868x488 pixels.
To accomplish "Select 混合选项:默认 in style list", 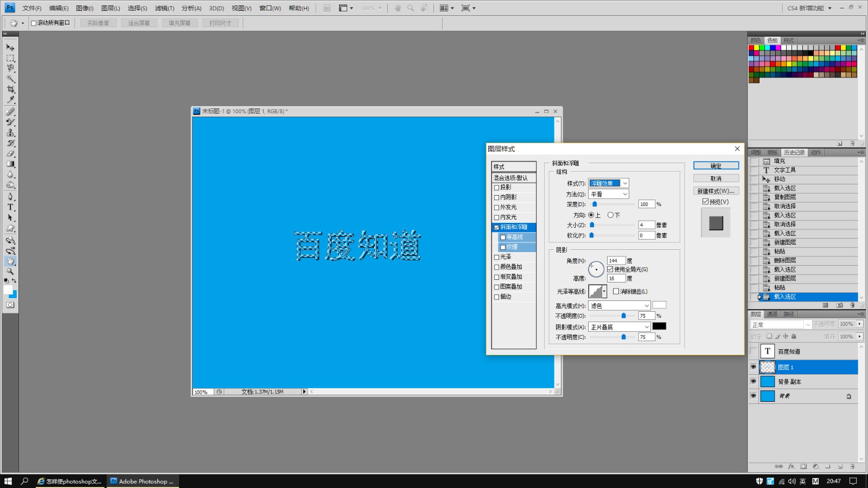I will point(514,178).
